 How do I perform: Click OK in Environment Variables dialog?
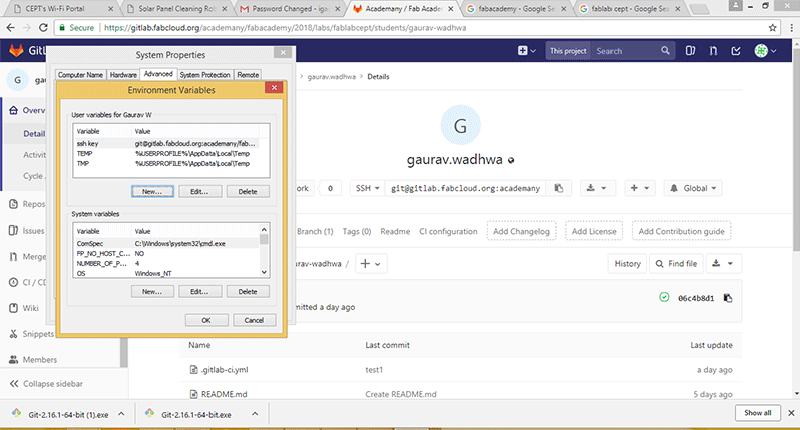206,320
